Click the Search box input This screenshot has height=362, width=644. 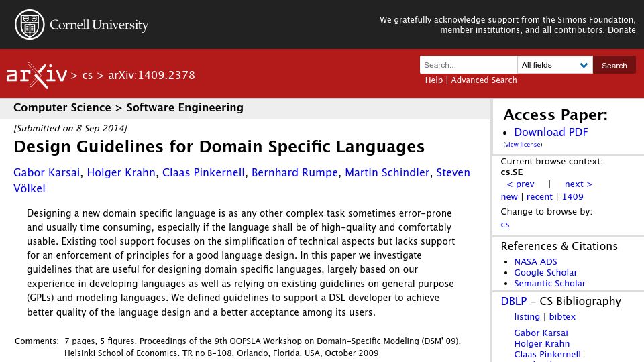tap(468, 65)
